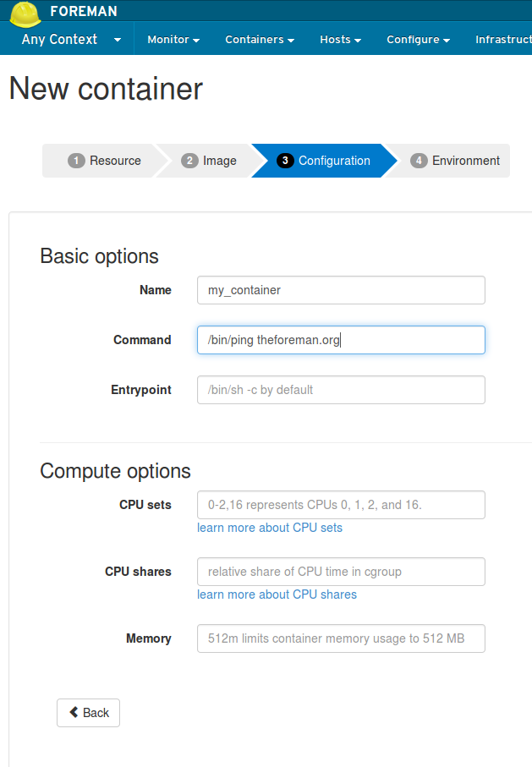The height and width of the screenshot is (767, 532).
Task: Click the step 4 number badge
Action: (x=419, y=161)
